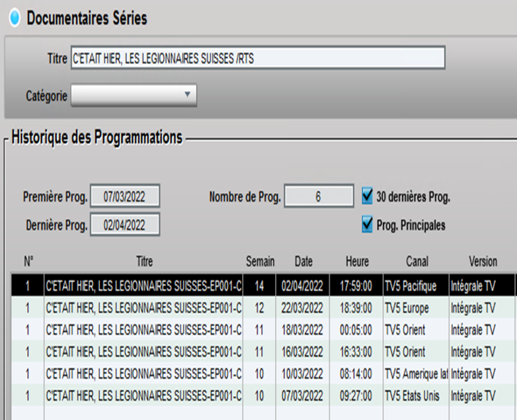Select the row dated 02/04/2022
This screenshot has height=420, width=517.
pos(264,286)
